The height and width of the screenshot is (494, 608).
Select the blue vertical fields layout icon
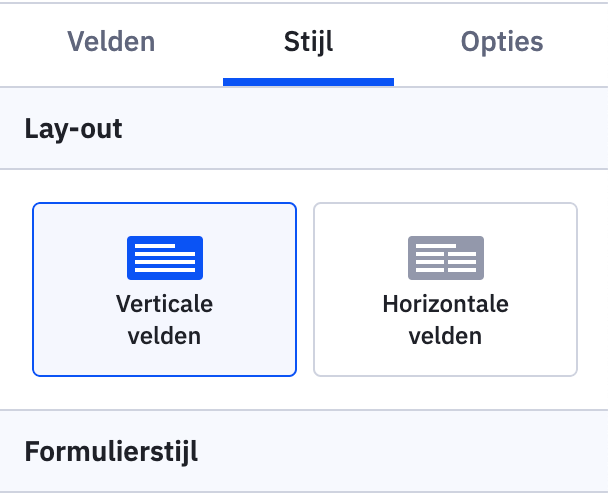tap(165, 258)
